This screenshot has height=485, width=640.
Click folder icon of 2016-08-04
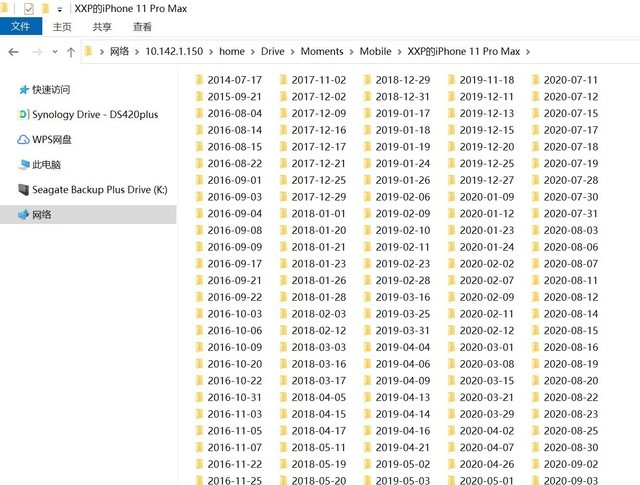point(199,113)
